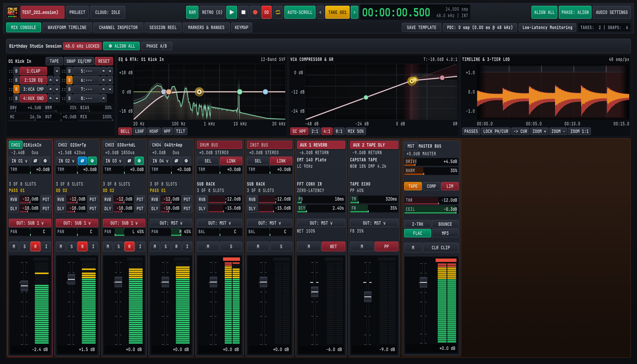The width and height of the screenshot is (637, 364).
Task: Move slot 3:VCA CMP down
Action: pyautogui.click(x=57, y=89)
